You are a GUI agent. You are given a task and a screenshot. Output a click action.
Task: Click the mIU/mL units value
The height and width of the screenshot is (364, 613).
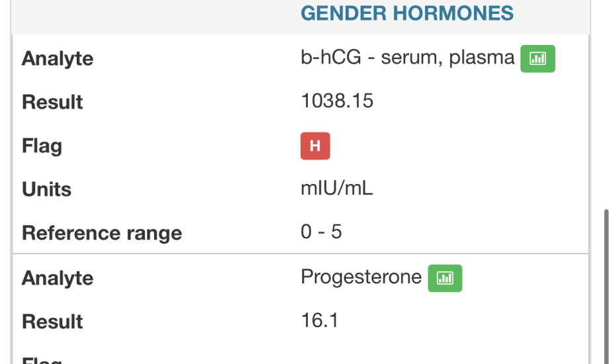pyautogui.click(x=337, y=189)
